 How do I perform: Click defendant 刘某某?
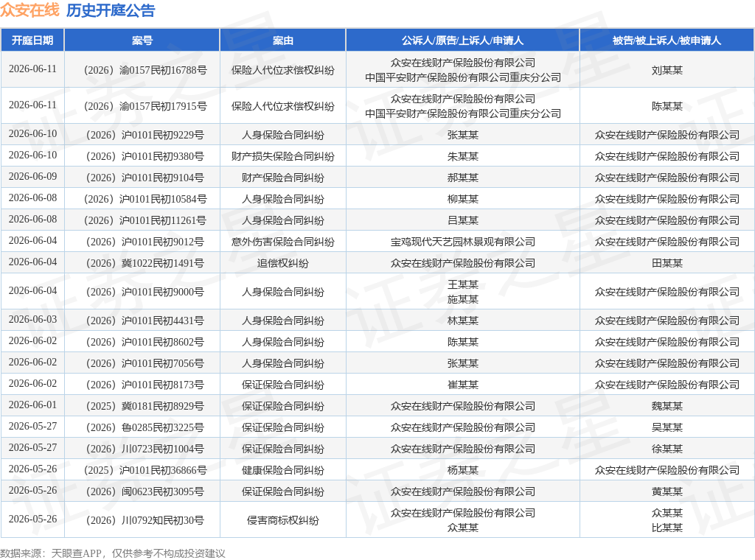click(667, 70)
